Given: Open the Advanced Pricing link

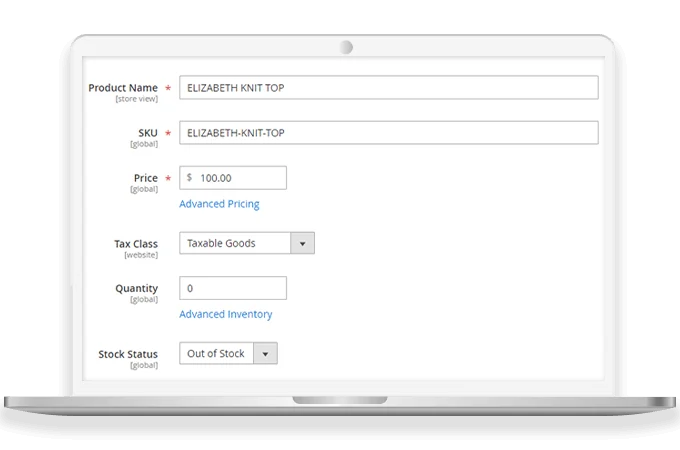Looking at the screenshot, I should [x=219, y=204].
